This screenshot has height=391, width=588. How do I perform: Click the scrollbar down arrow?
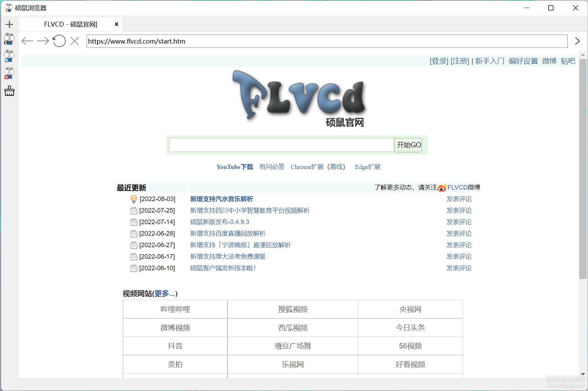point(583,374)
